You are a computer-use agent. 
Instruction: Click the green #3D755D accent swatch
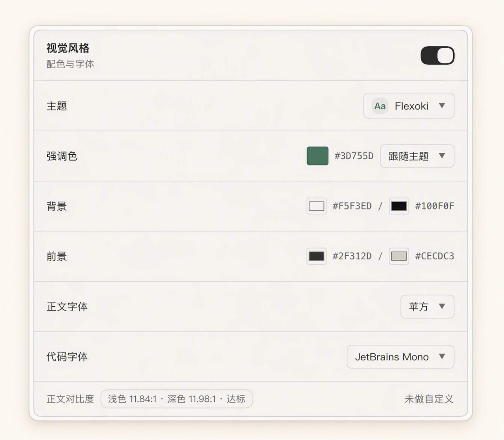point(317,156)
